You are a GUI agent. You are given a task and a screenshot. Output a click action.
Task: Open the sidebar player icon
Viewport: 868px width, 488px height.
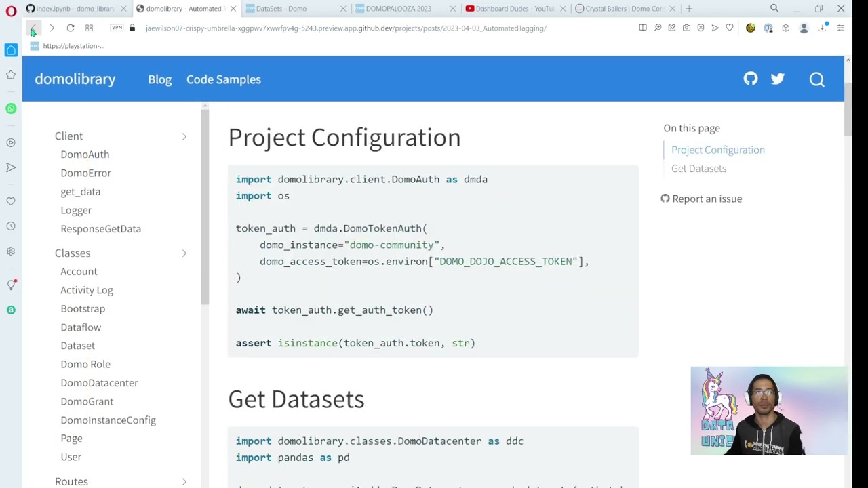pos(11,142)
